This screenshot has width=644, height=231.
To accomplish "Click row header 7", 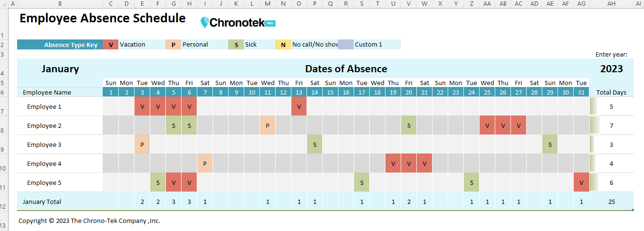I will tap(4, 111).
